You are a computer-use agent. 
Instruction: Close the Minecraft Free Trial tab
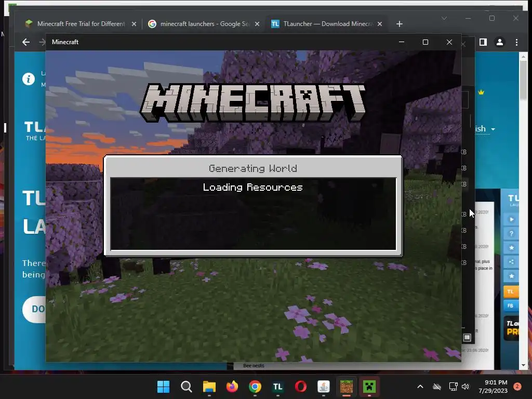(134, 24)
